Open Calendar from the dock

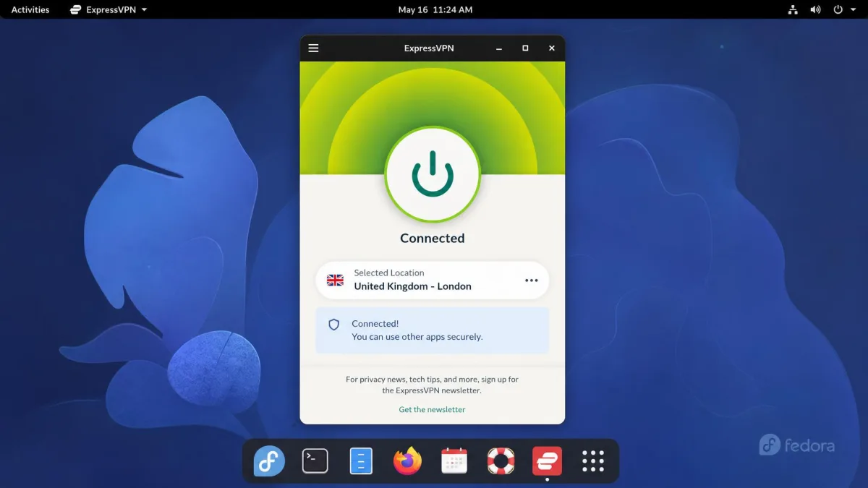pos(454,461)
